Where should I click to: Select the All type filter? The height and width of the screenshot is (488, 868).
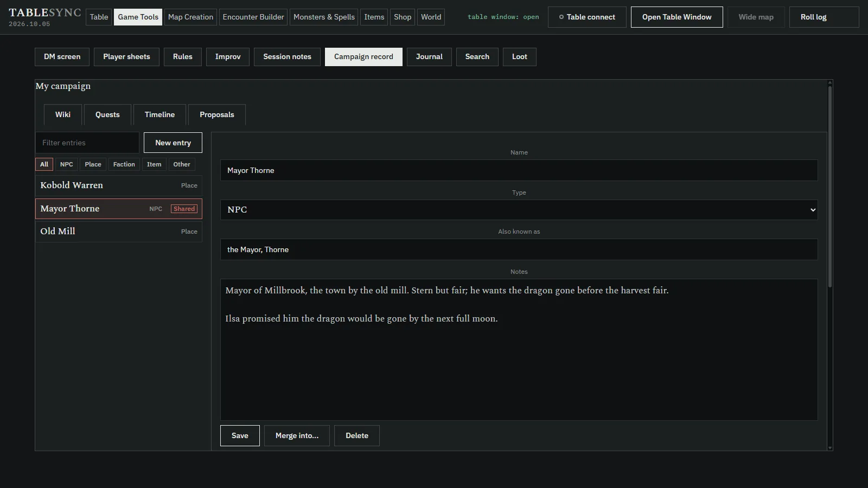click(x=44, y=164)
